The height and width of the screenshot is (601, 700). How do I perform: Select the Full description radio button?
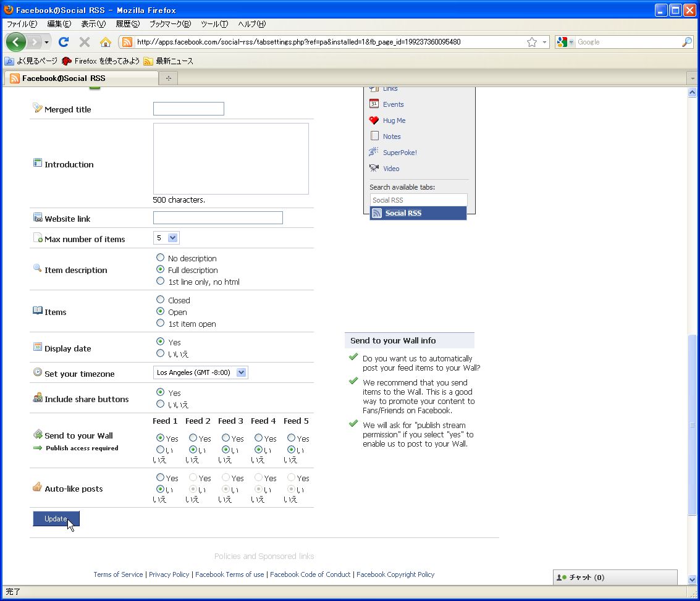pyautogui.click(x=160, y=269)
